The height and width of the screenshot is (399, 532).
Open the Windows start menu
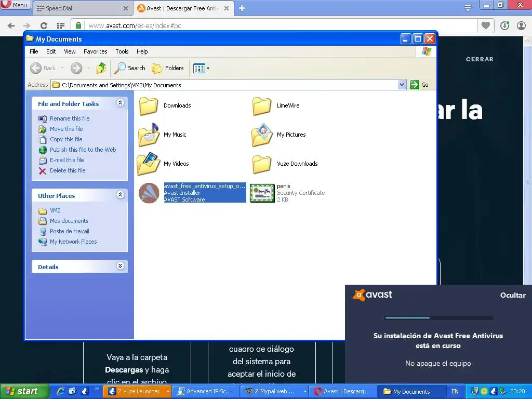point(24,392)
